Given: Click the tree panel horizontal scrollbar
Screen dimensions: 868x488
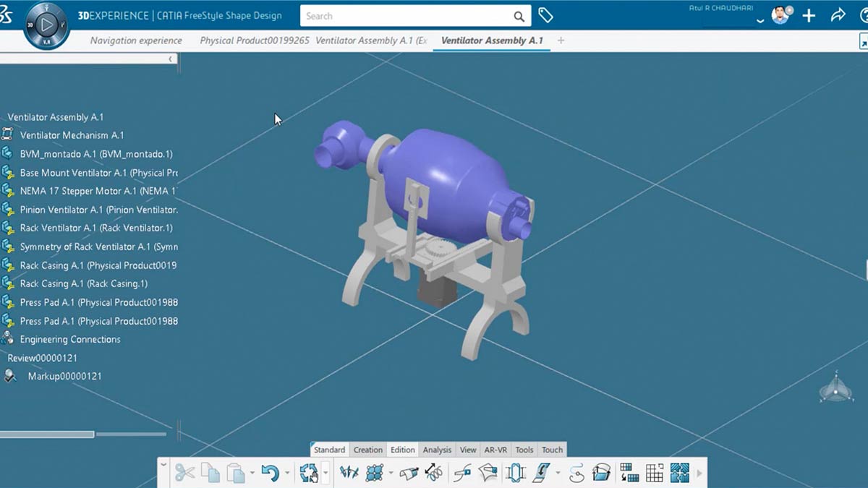Looking at the screenshot, I should click(x=47, y=435).
